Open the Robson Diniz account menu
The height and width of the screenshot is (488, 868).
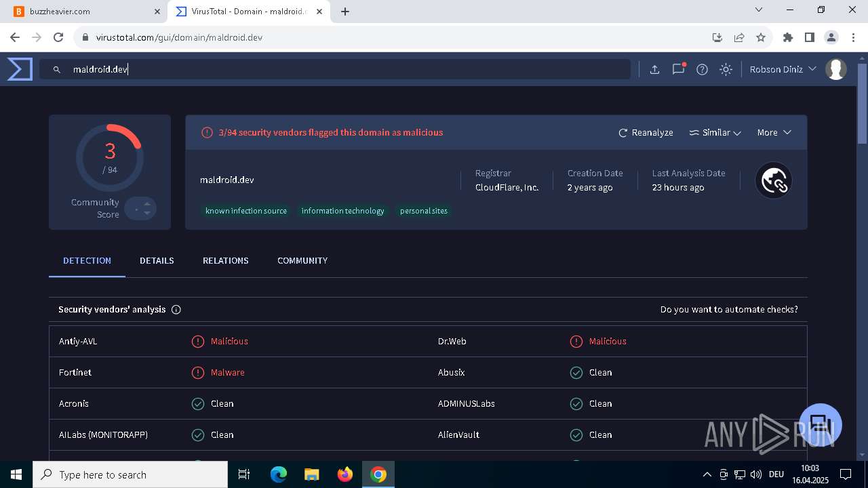tap(783, 69)
